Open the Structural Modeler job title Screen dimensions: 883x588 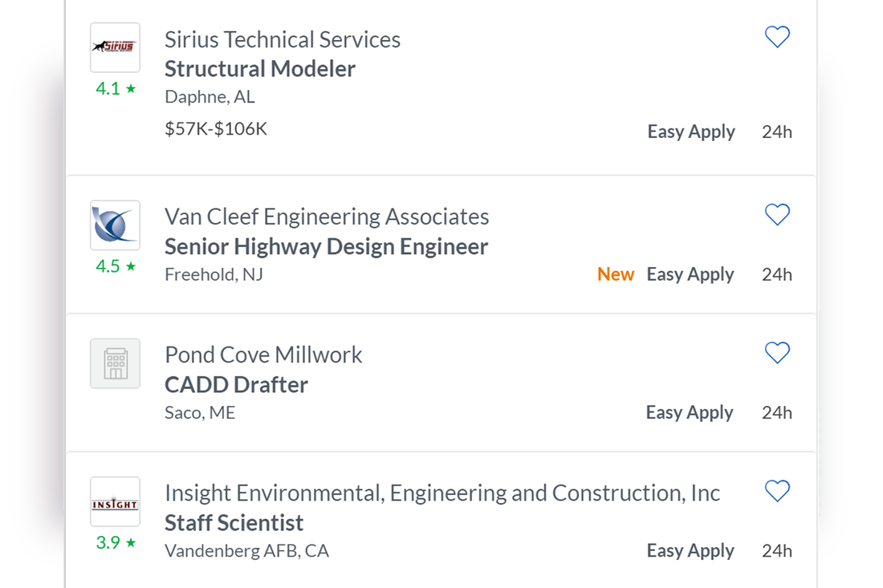click(259, 69)
